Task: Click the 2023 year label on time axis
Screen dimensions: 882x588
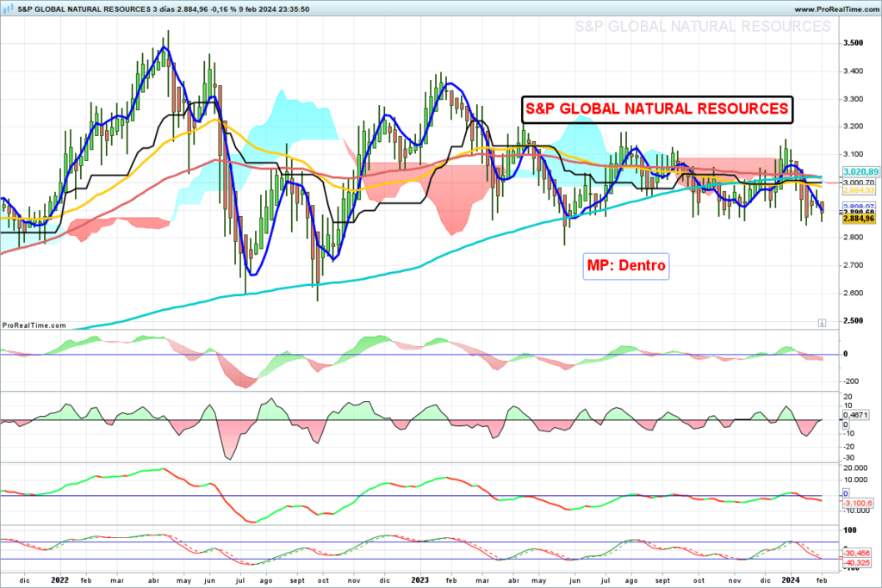Action: click(x=420, y=580)
